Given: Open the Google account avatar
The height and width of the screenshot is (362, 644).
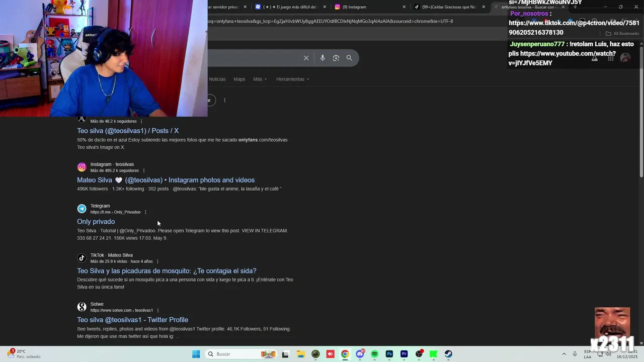Looking at the screenshot, I should tap(625, 58).
